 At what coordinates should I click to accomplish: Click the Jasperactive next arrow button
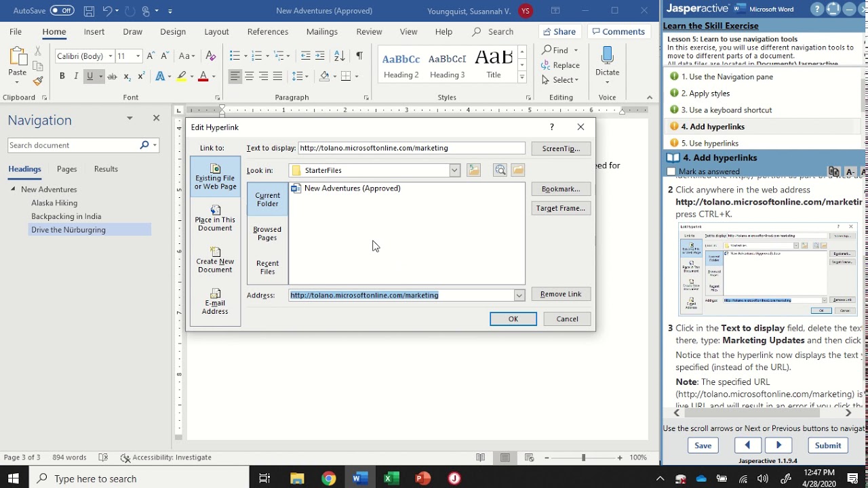coord(778,445)
